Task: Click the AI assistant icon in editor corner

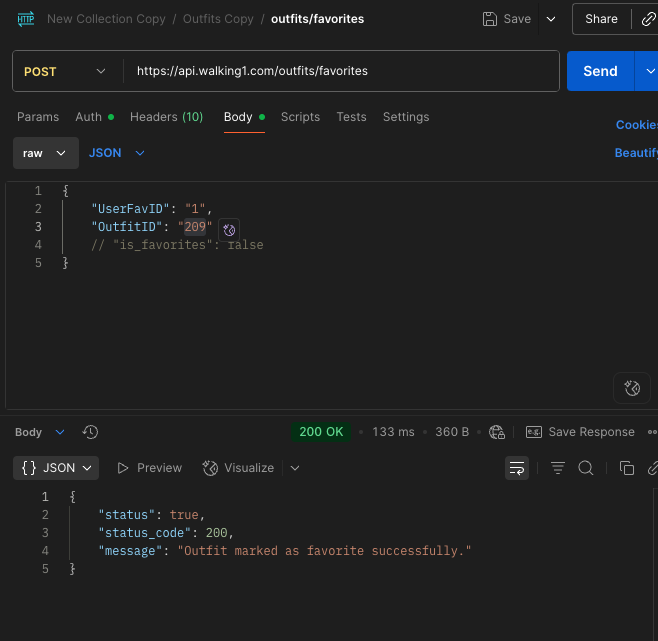Action: (632, 388)
